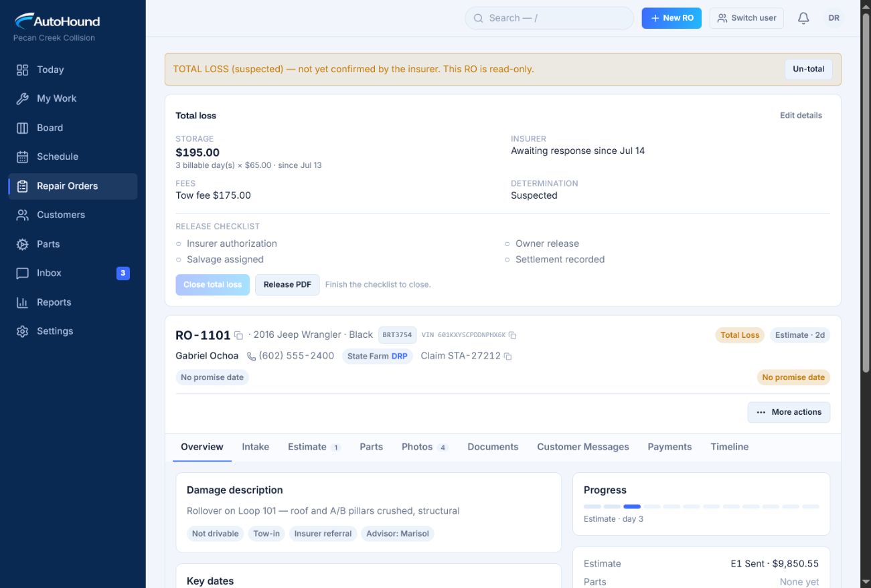
Task: Focus the Search field
Action: (549, 18)
